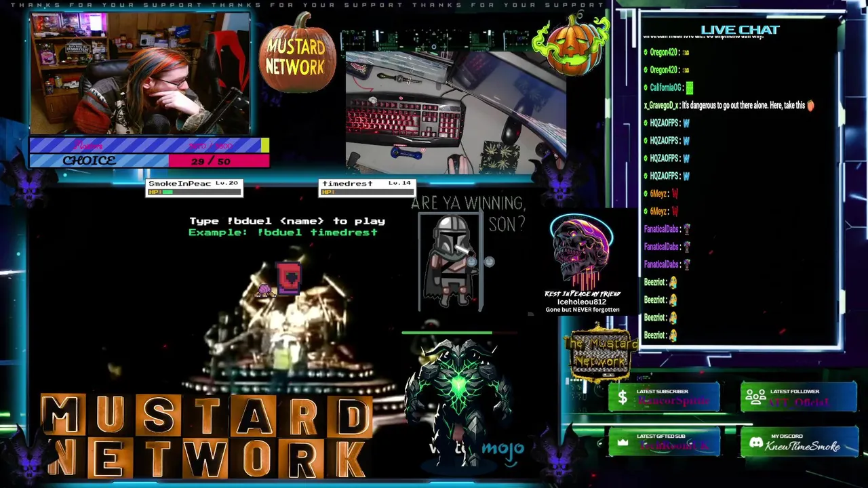
Task: Click "Rest In Peace my friend" text
Action: [x=583, y=293]
